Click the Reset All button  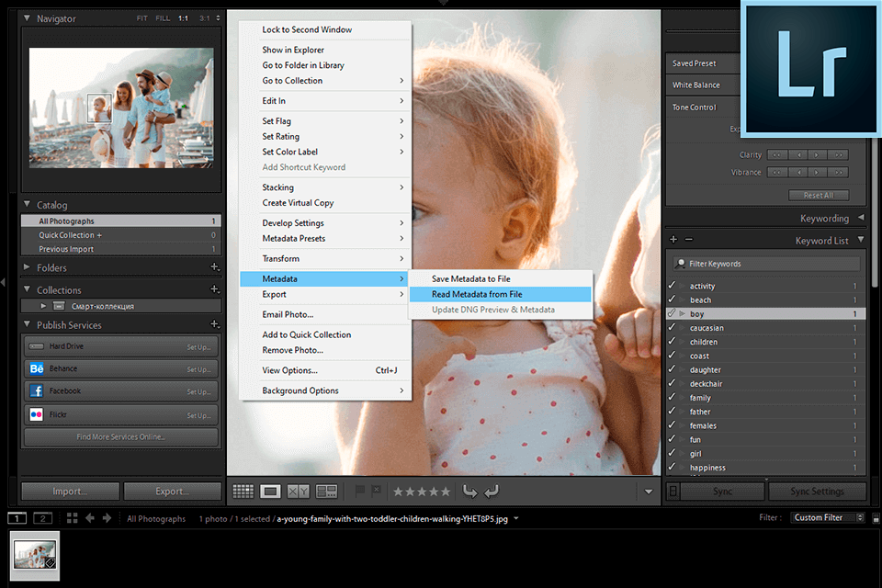pos(819,196)
